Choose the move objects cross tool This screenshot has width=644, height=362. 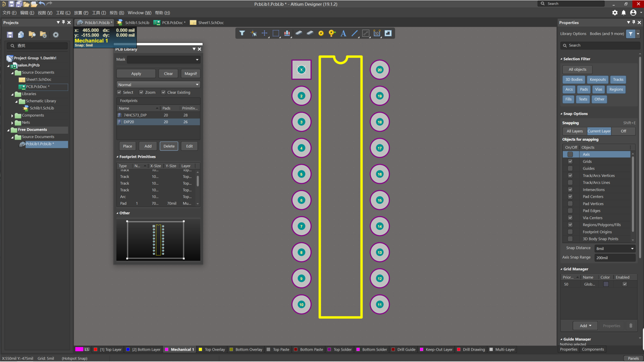264,33
